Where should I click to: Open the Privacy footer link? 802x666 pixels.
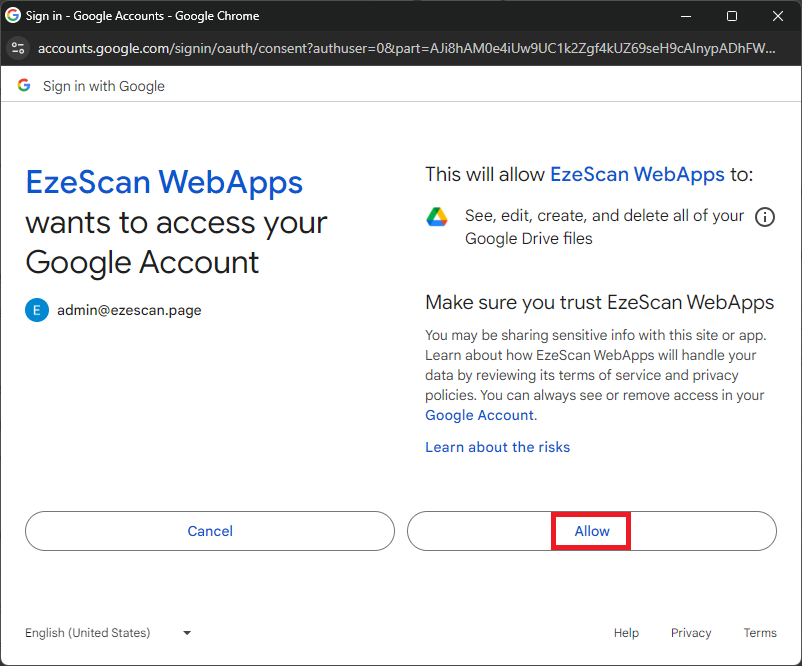coord(691,633)
